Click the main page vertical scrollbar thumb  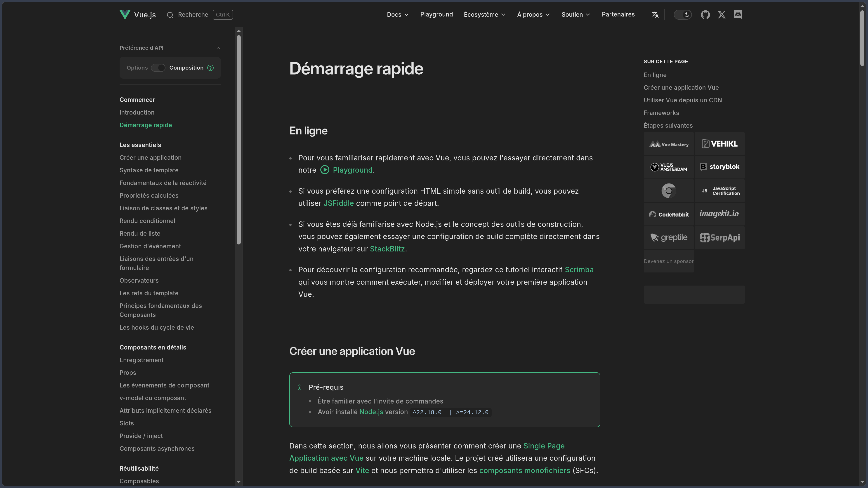point(862,38)
